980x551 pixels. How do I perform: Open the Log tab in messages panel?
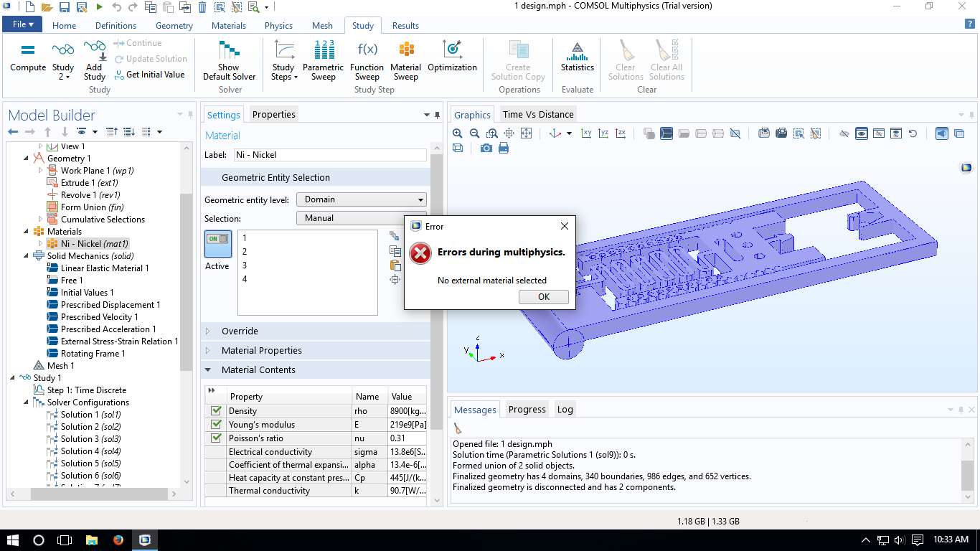(565, 410)
